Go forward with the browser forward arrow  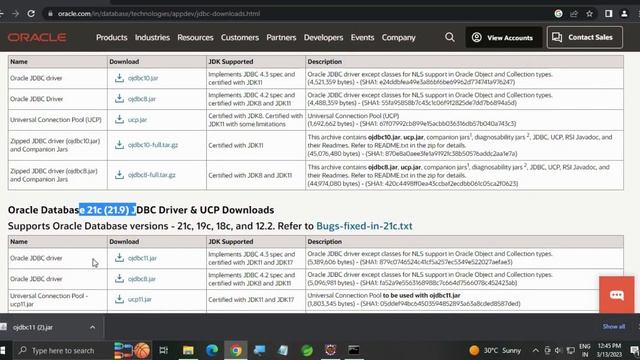click(16, 13)
